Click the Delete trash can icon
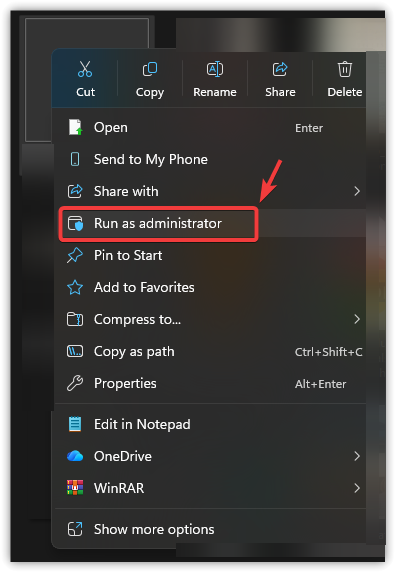Image resolution: width=395 pixels, height=572 pixels. [345, 69]
